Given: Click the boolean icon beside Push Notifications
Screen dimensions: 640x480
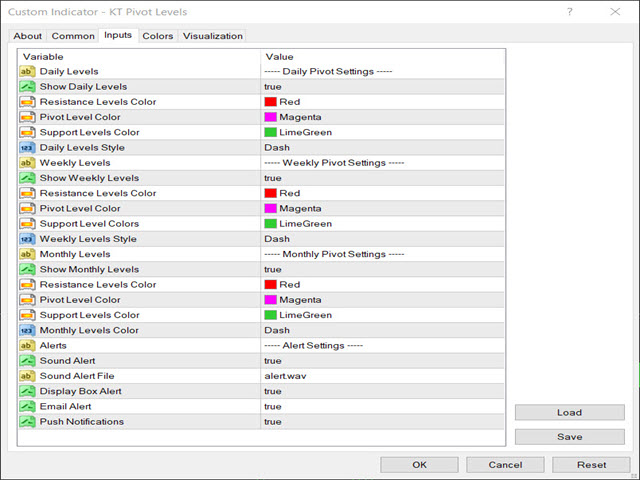Looking at the screenshot, I should click(x=27, y=422).
